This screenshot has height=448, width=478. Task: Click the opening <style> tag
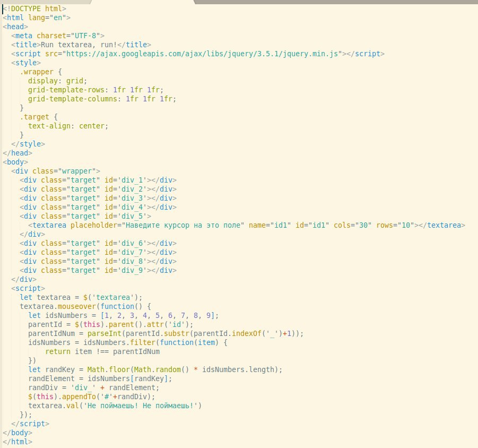click(x=26, y=63)
